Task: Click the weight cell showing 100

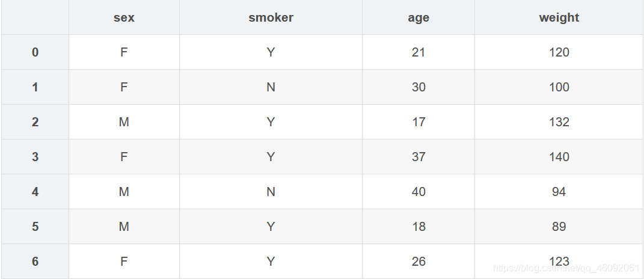Action: (x=559, y=87)
